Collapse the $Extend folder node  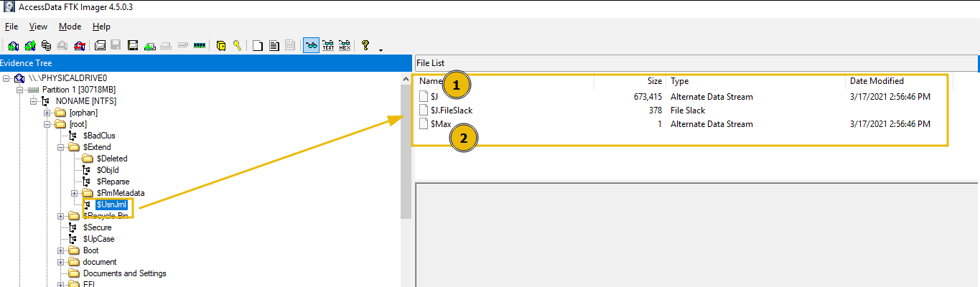pos(60,147)
